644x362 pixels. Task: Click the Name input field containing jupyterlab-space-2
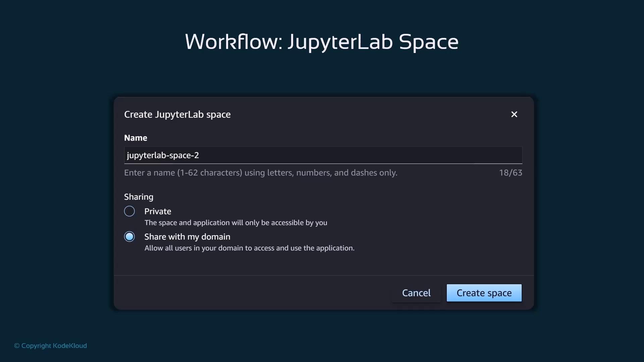pos(323,155)
